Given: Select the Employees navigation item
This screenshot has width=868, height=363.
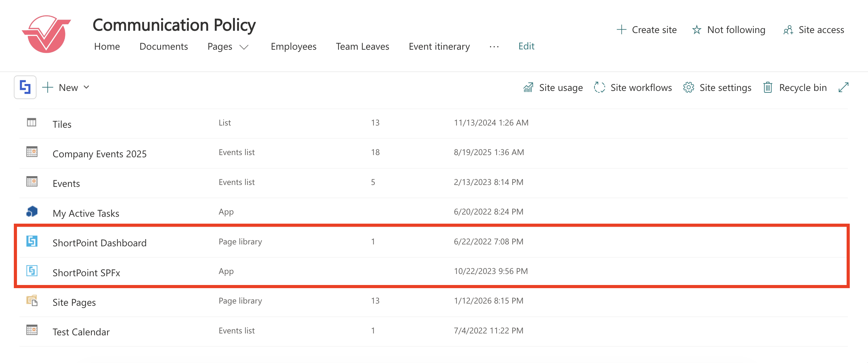Looking at the screenshot, I should pos(293,47).
